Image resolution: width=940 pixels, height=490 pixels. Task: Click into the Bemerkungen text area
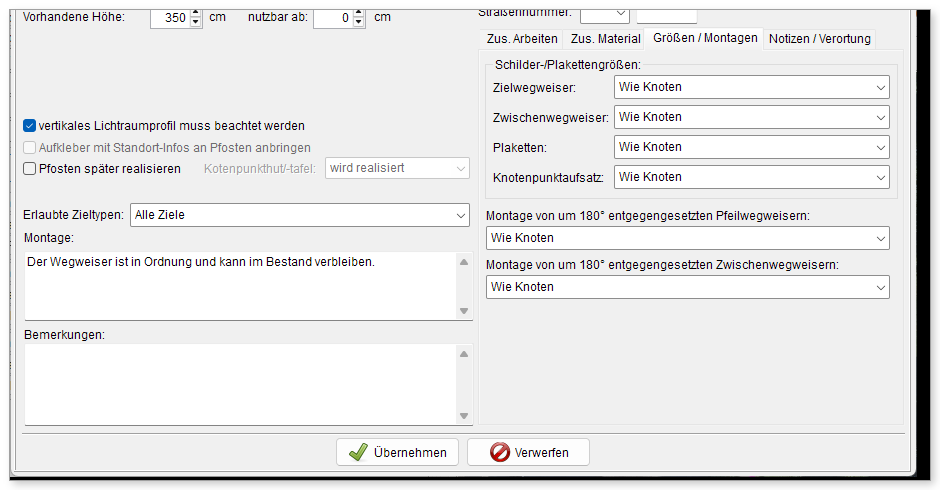(240, 384)
